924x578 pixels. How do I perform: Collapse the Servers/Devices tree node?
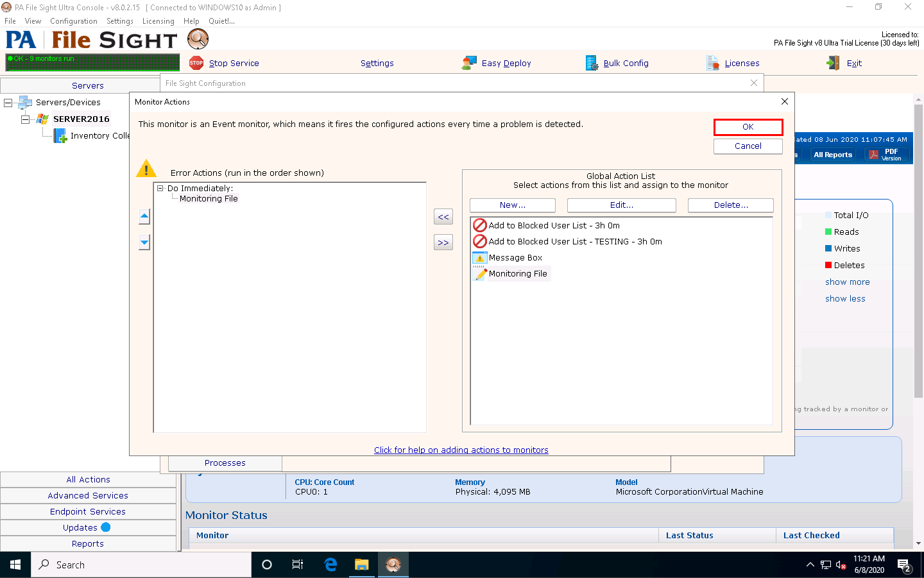click(x=8, y=103)
